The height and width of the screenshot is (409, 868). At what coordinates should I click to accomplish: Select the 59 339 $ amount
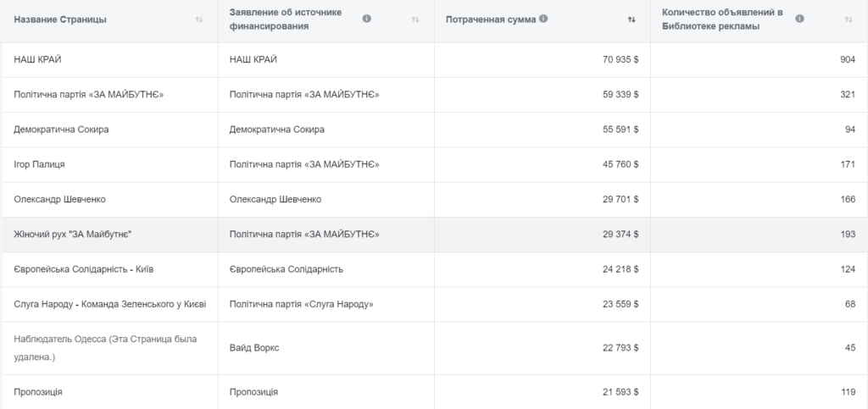tap(620, 95)
